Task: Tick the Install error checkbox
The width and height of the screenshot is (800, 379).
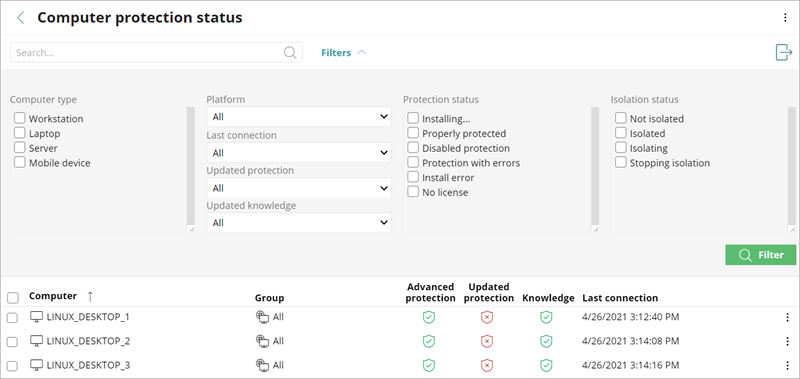Action: (413, 178)
